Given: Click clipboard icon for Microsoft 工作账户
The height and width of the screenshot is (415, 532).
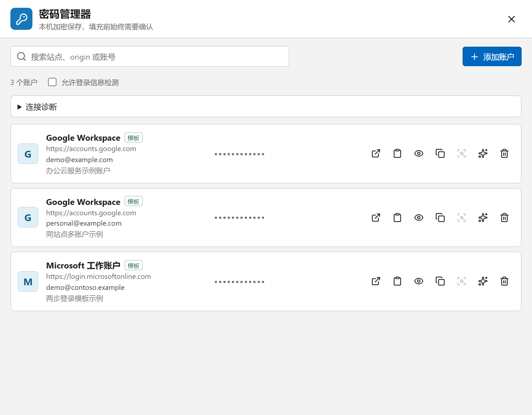Looking at the screenshot, I should (x=397, y=281).
